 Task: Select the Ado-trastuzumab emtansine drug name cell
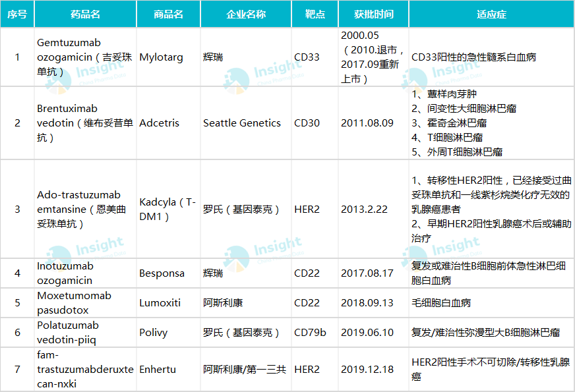86,210
